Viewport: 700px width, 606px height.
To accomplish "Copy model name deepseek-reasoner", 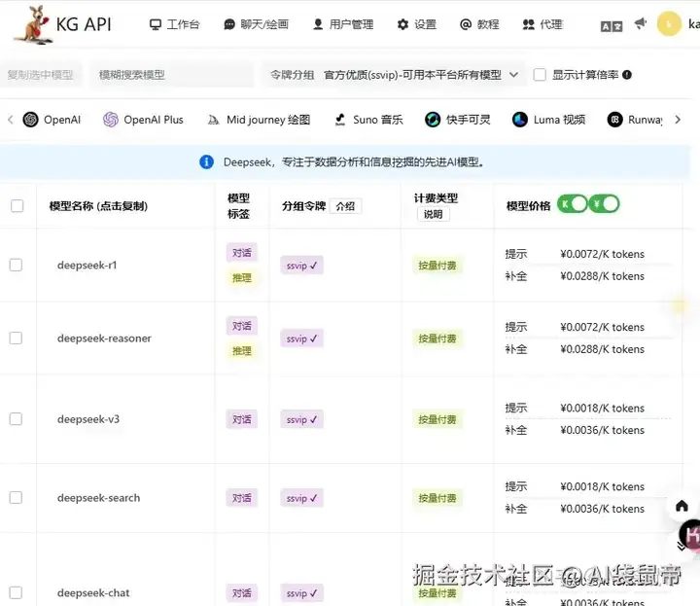I will click(104, 339).
